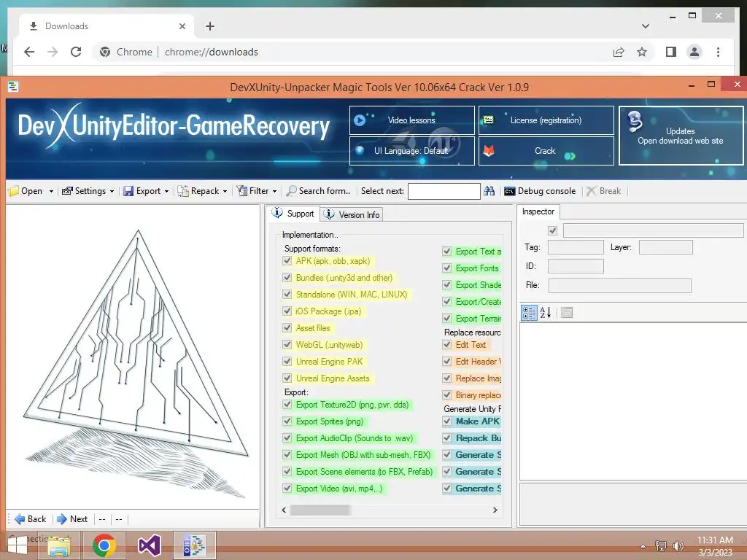Expand the Open dropdown arrow
Image resolution: width=747 pixels, height=560 pixels.
click(51, 192)
